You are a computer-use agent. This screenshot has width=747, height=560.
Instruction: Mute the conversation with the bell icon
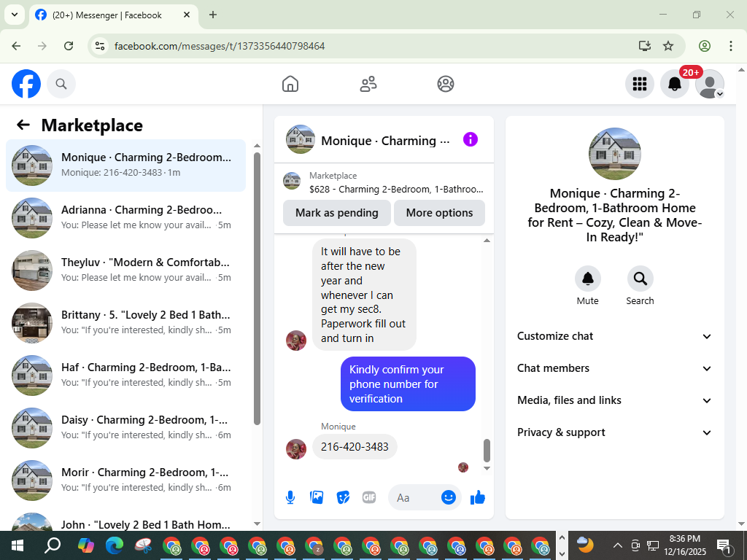[587, 279]
